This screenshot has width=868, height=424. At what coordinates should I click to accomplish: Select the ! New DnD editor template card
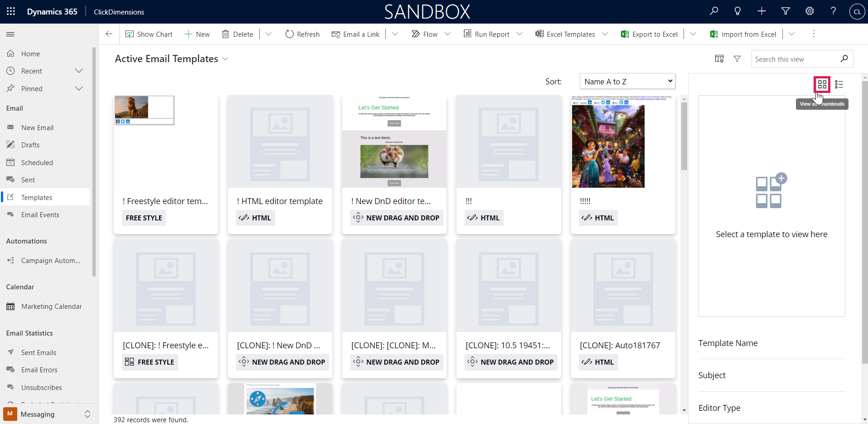(394, 165)
